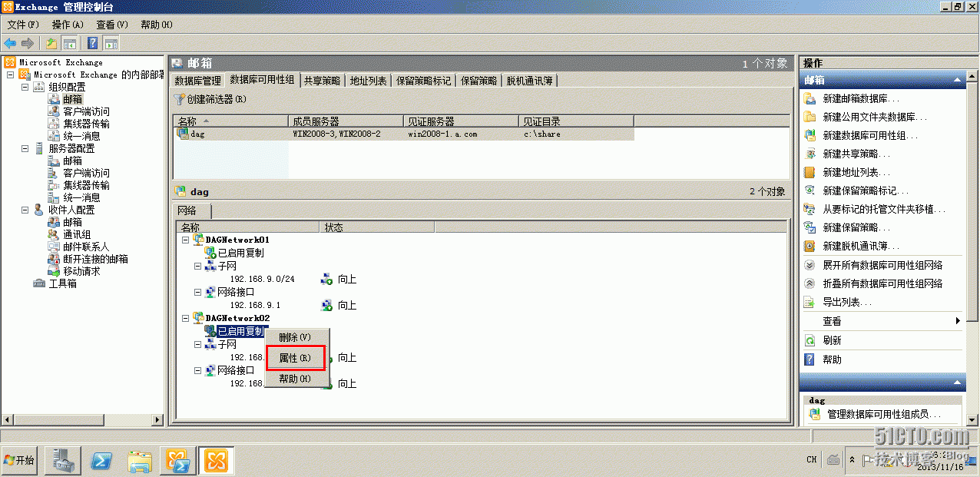
Task: Click the 开始 Start button
Action: pyautogui.click(x=20, y=460)
